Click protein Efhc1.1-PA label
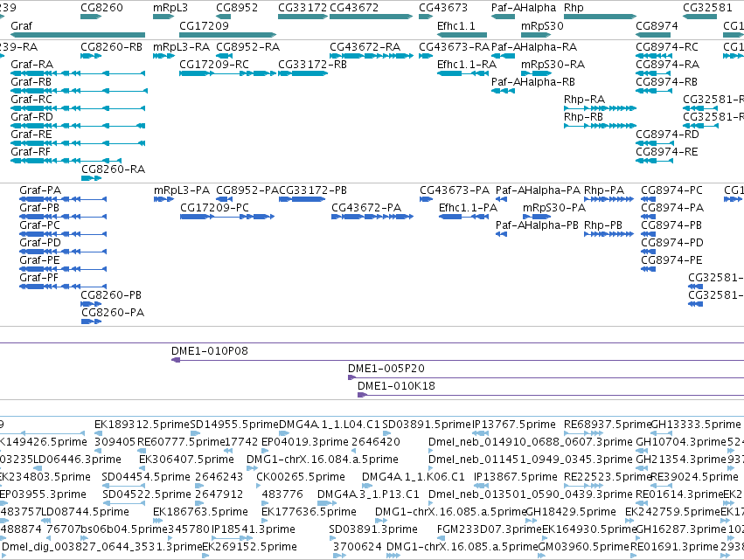 [468, 208]
